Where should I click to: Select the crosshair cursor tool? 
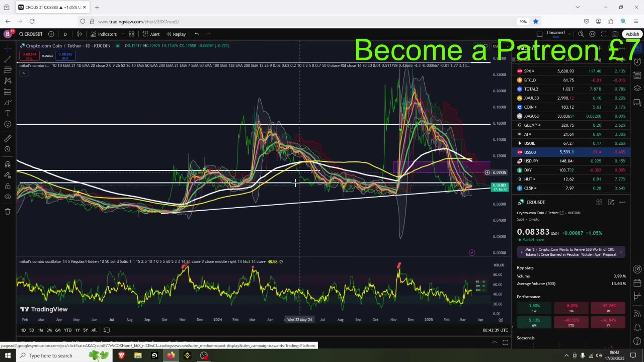tap(8, 48)
